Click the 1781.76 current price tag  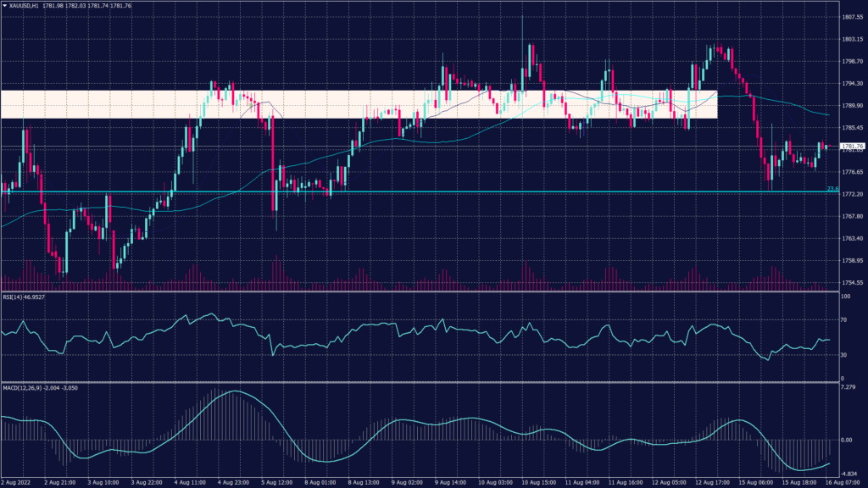point(852,147)
